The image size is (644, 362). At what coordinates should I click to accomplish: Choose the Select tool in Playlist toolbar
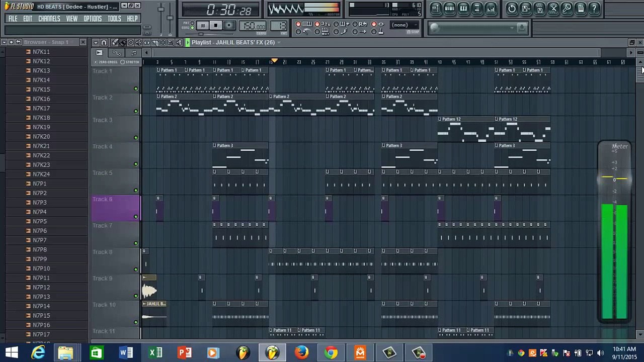tap(163, 43)
